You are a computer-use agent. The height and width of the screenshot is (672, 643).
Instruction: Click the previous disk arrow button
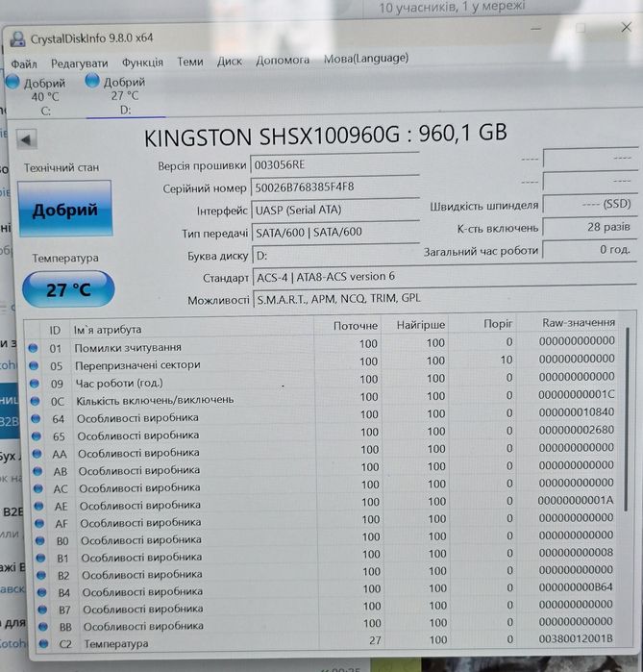coord(26,139)
